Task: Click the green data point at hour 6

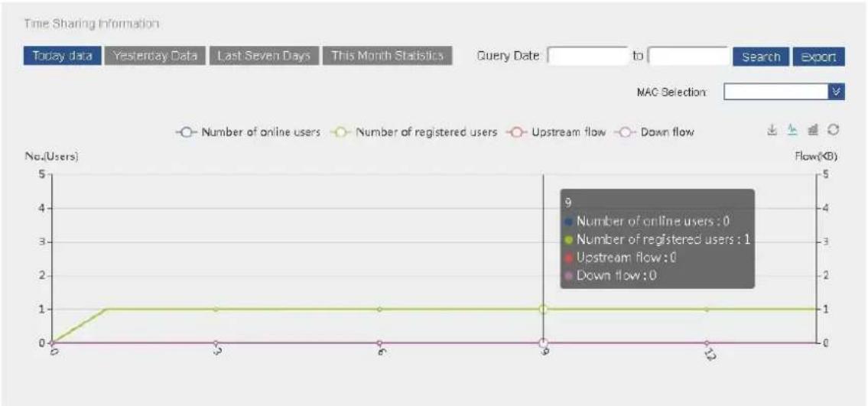Action: coord(379,309)
